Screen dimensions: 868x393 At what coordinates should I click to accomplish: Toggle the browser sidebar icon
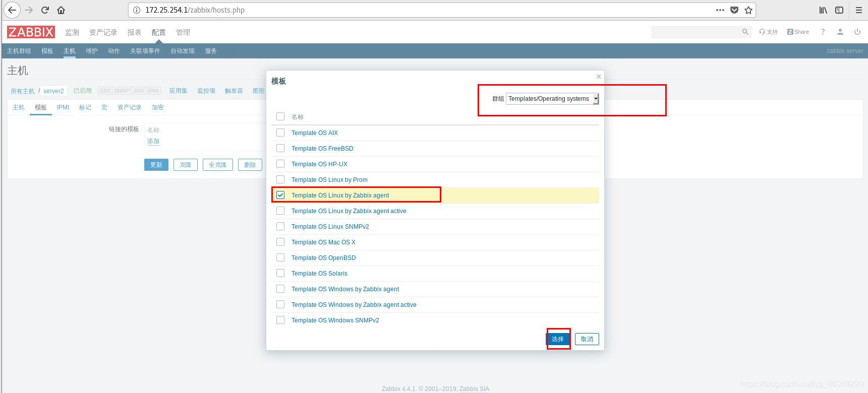click(x=839, y=10)
